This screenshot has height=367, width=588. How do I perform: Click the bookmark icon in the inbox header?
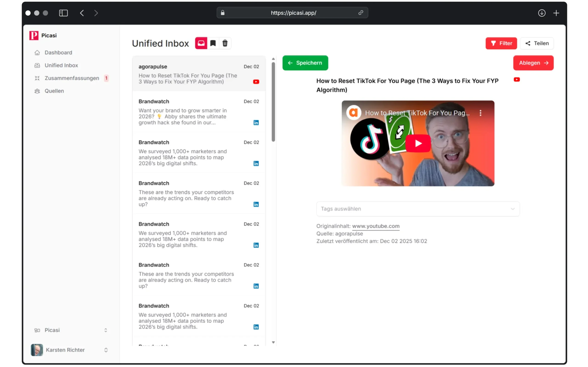[213, 43]
